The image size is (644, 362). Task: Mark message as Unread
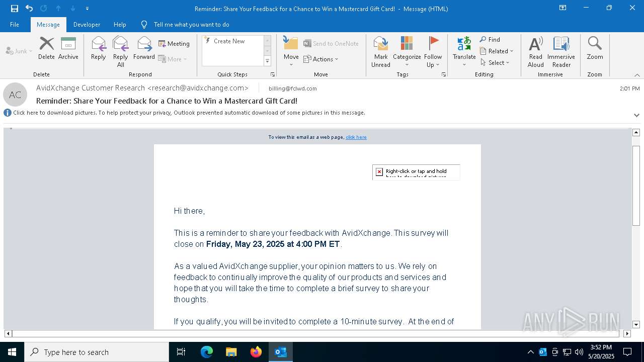pos(381,51)
